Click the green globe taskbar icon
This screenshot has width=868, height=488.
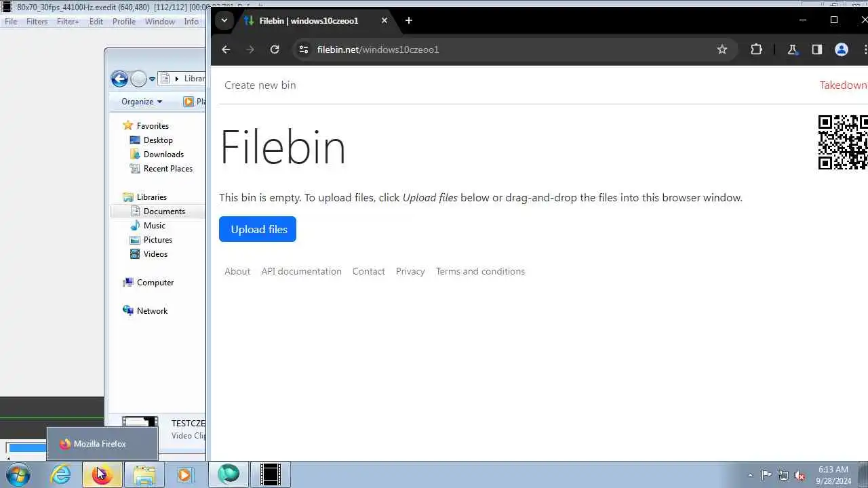click(x=229, y=474)
